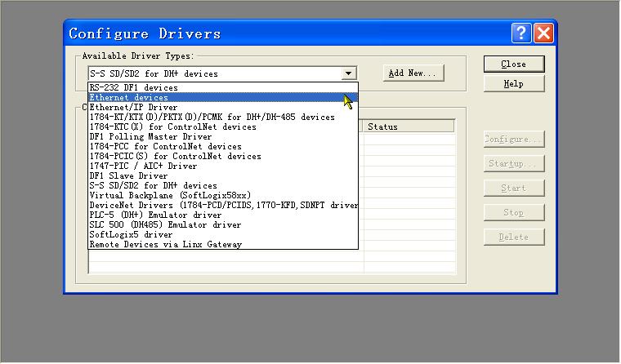Choose DeviceNet Drivers entry
The image size is (621, 364).
coord(223,206)
